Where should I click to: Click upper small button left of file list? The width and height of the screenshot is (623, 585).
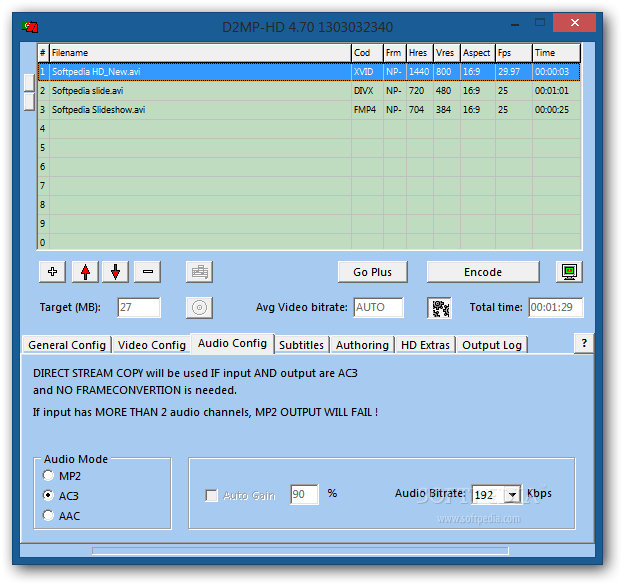(x=29, y=82)
